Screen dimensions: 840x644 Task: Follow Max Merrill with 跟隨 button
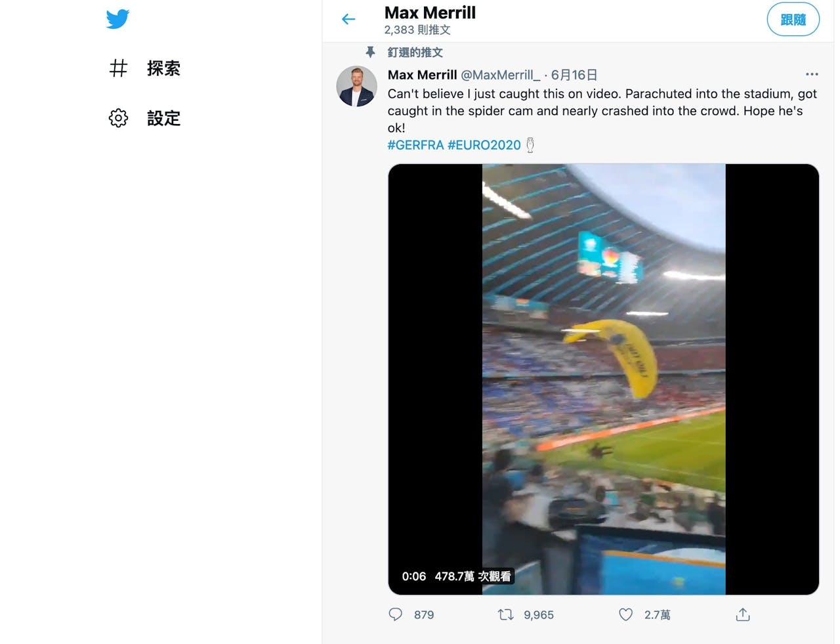(x=793, y=20)
